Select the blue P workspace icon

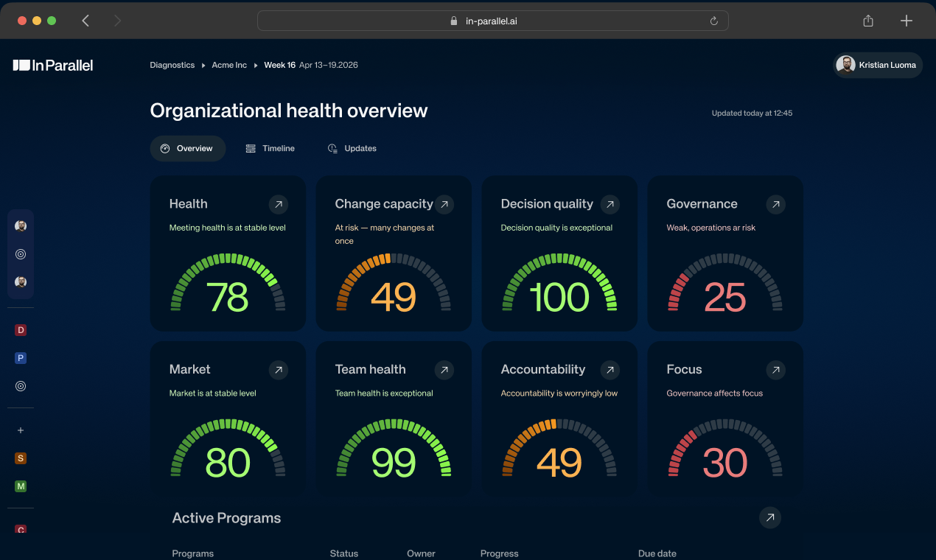(21, 358)
